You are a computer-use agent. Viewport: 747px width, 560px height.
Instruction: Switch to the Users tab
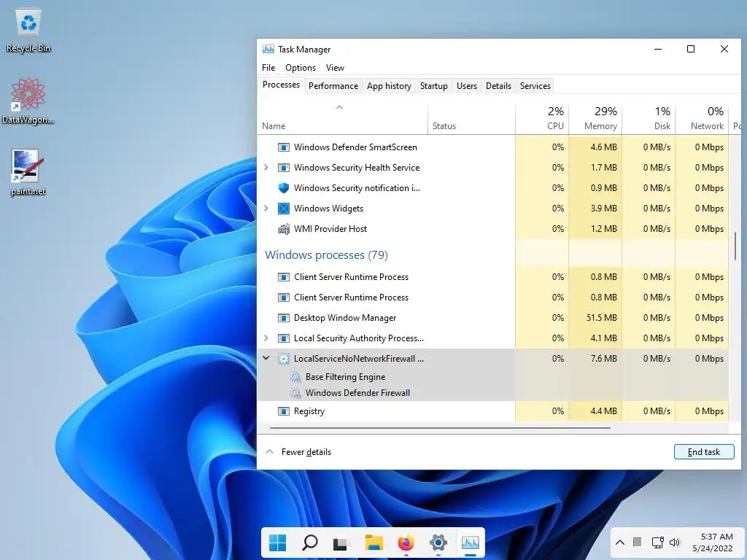coord(466,86)
